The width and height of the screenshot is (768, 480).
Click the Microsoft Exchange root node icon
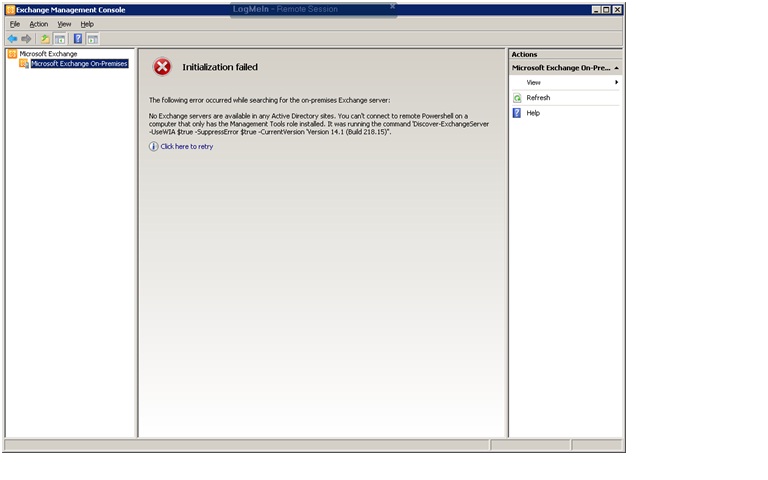[12, 54]
